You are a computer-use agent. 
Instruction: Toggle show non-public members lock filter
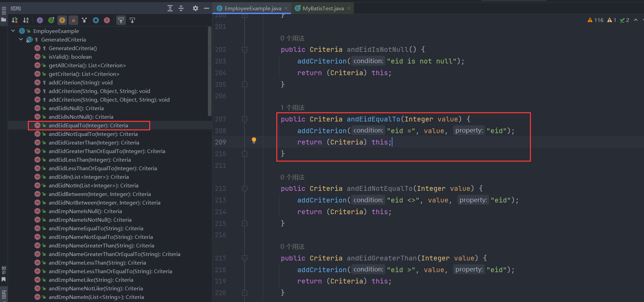(x=73, y=20)
